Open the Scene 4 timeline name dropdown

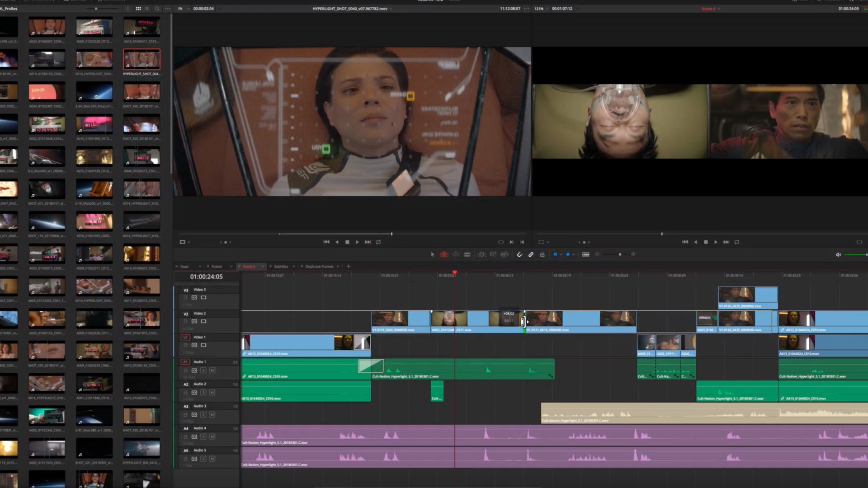coord(719,9)
